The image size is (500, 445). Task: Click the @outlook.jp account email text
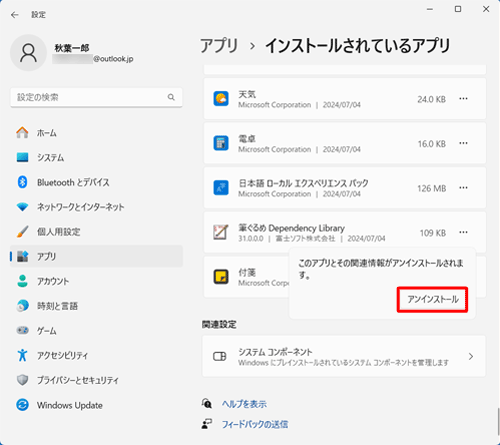(x=113, y=59)
